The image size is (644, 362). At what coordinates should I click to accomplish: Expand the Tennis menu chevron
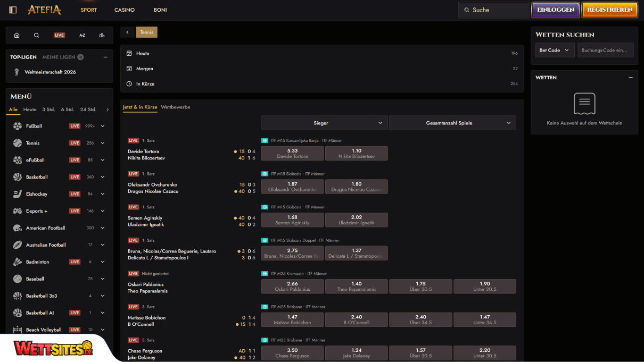pyautogui.click(x=103, y=143)
